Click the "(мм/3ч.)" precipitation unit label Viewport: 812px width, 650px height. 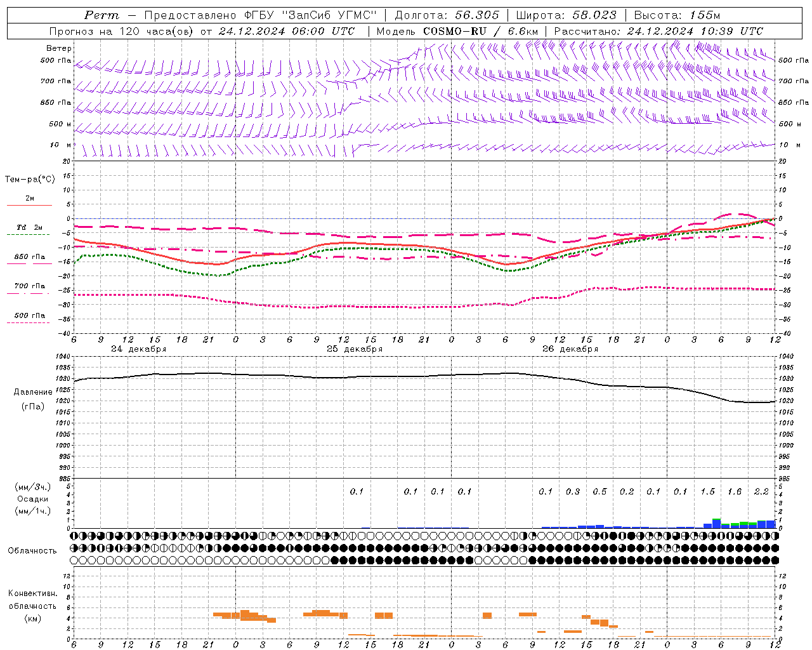[33, 487]
